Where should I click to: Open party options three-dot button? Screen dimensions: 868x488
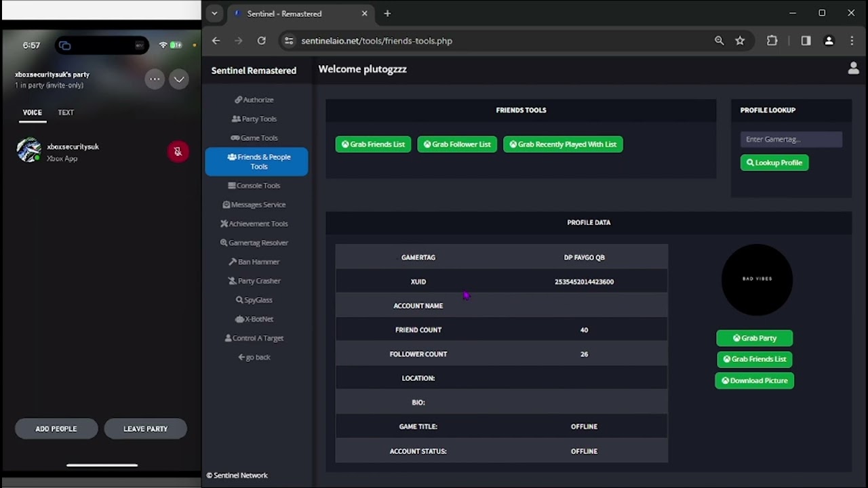[x=155, y=79]
